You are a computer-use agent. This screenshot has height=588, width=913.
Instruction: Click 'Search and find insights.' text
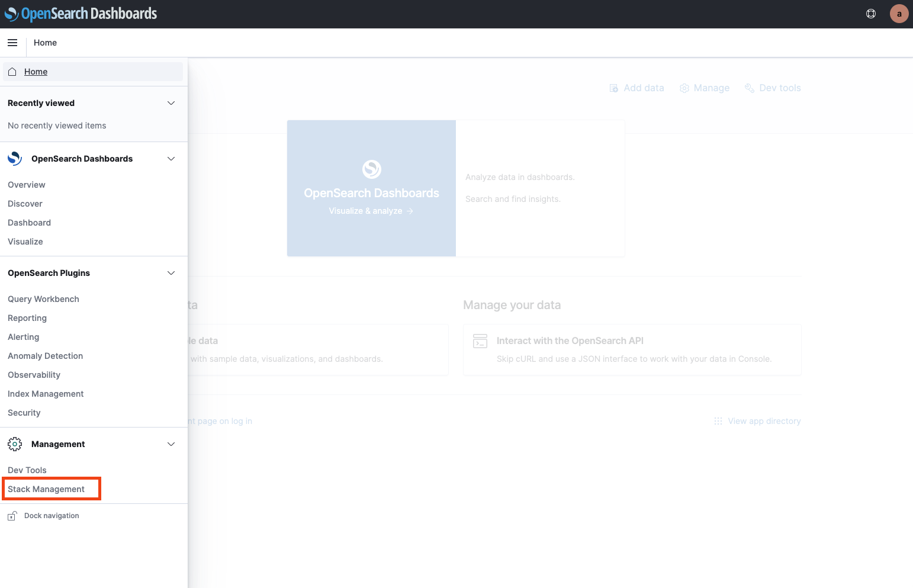click(513, 199)
